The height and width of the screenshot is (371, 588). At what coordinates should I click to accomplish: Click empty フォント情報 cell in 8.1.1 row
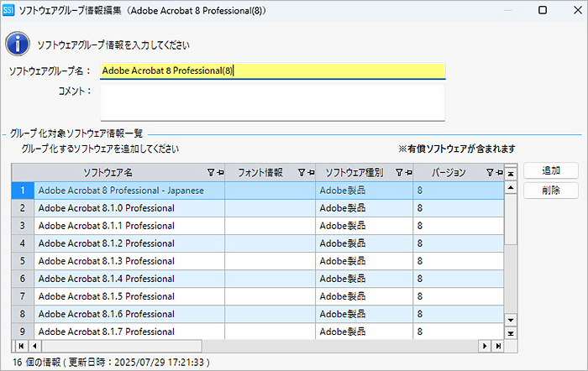[x=270, y=226]
